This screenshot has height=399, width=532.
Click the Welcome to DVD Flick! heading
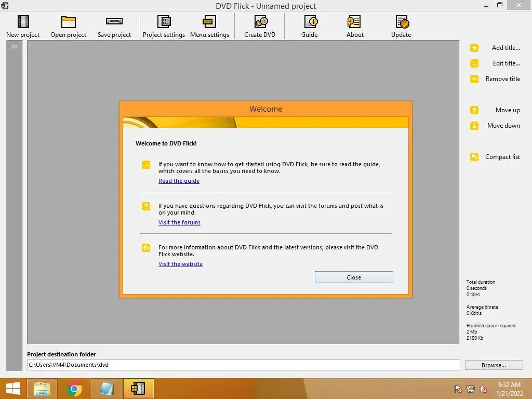tap(166, 143)
